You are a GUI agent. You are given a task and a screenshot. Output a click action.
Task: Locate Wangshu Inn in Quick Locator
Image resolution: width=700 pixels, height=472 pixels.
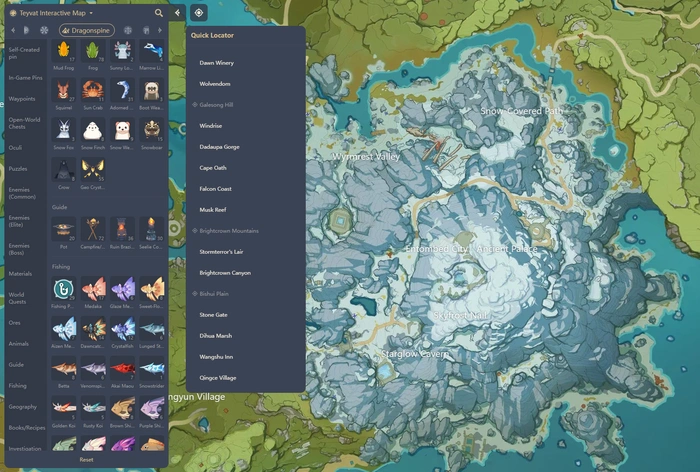pos(216,357)
